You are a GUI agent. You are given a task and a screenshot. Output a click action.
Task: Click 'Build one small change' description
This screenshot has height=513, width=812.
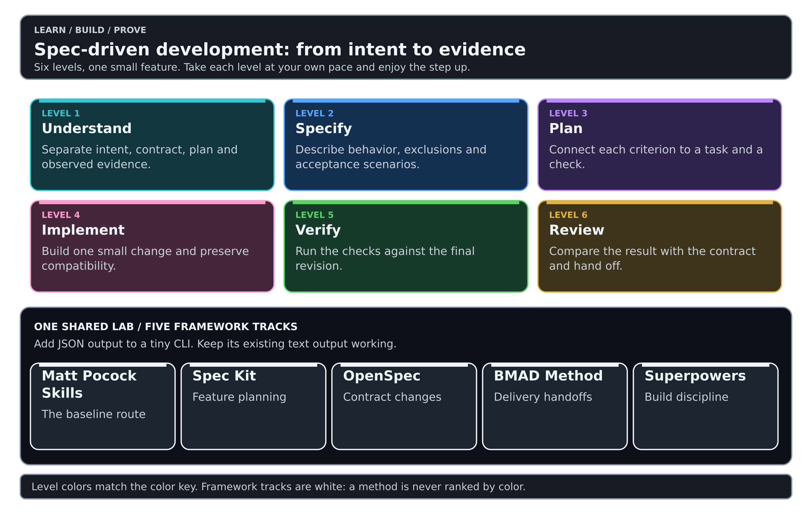click(145, 258)
